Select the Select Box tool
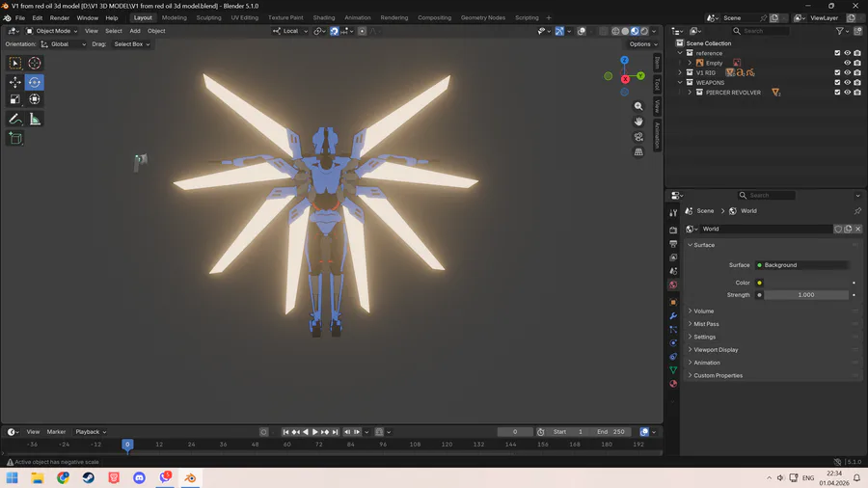 click(x=14, y=63)
